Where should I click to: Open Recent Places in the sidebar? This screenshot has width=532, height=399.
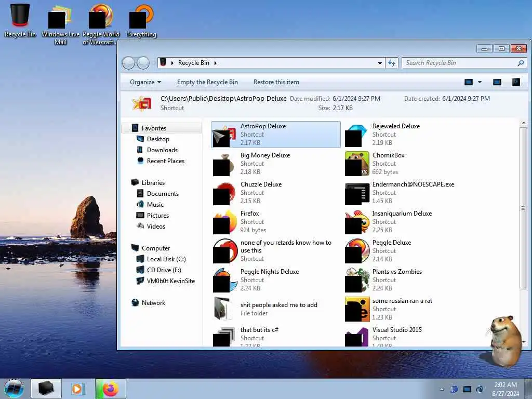165,161
